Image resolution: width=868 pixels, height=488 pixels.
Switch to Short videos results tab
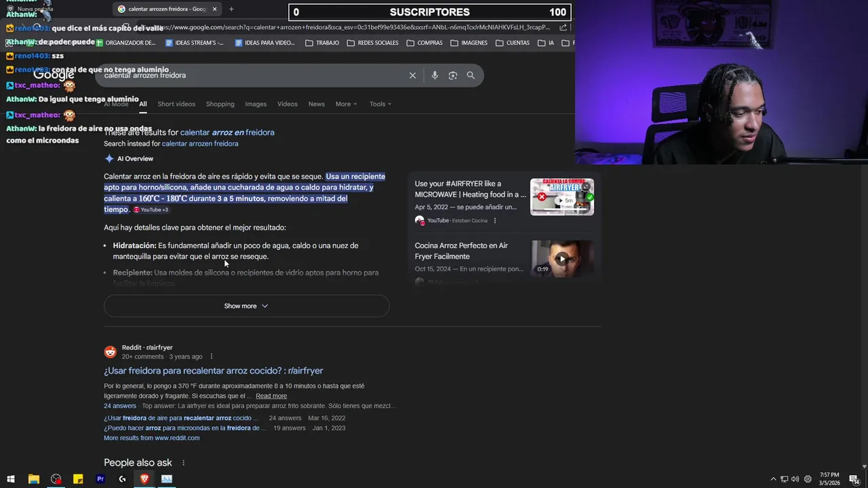point(176,104)
